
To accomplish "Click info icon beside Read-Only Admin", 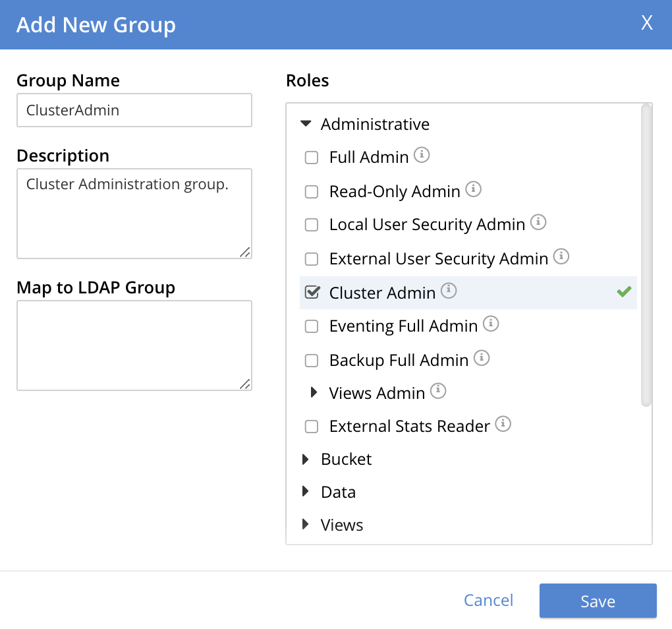I will (473, 190).
